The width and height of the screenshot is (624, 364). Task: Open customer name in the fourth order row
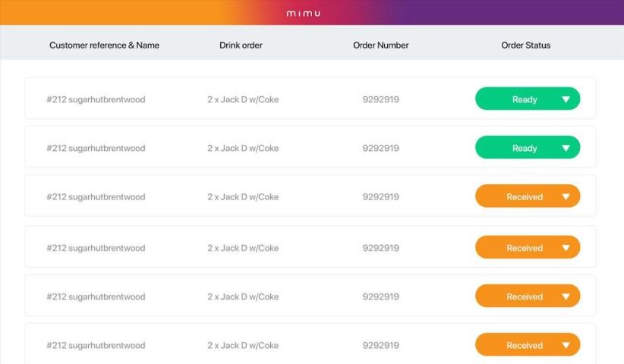[x=96, y=248]
